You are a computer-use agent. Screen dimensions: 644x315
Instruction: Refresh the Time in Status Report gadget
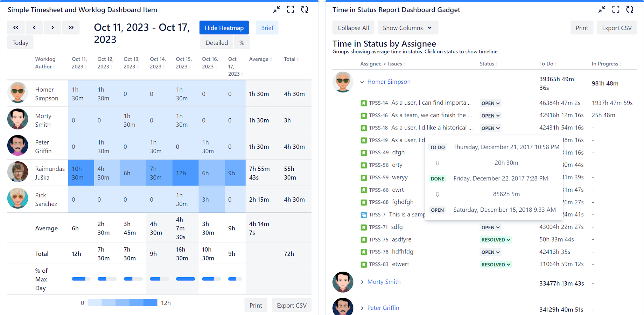point(629,9)
